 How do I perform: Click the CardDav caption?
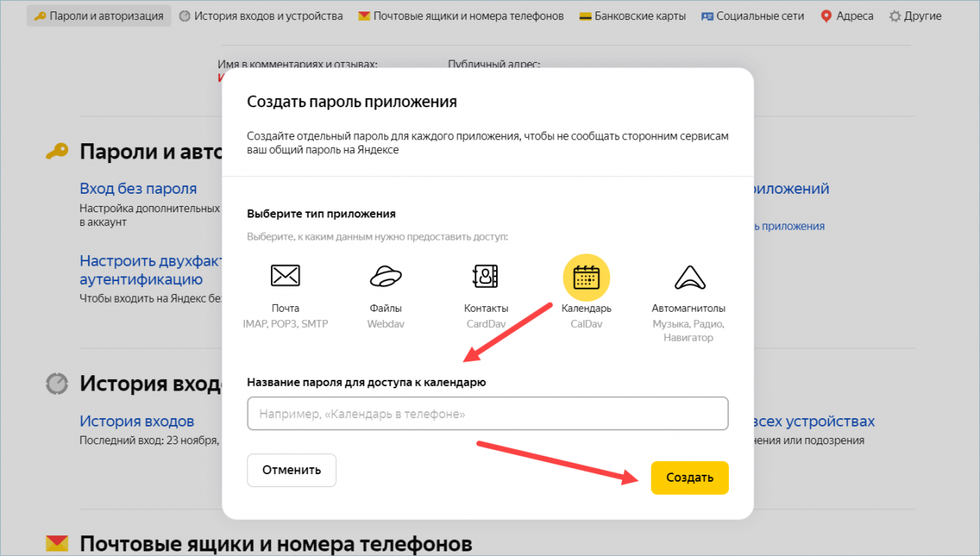(486, 324)
